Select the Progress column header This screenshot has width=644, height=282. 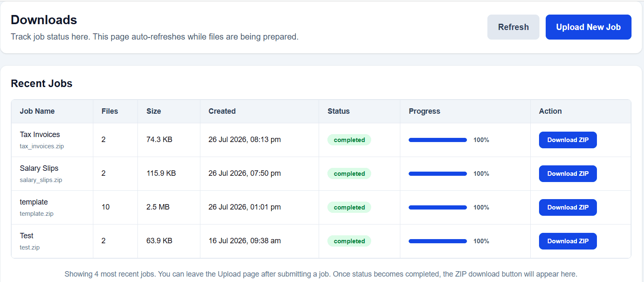point(424,111)
